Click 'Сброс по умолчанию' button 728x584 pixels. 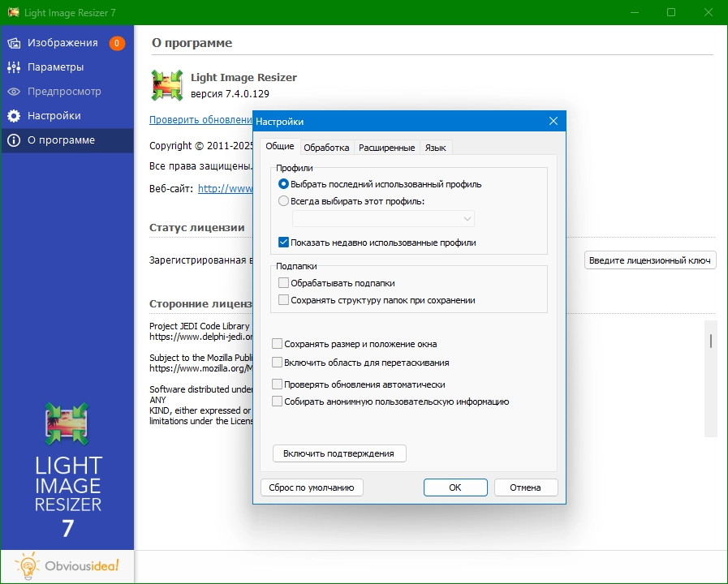tap(312, 487)
